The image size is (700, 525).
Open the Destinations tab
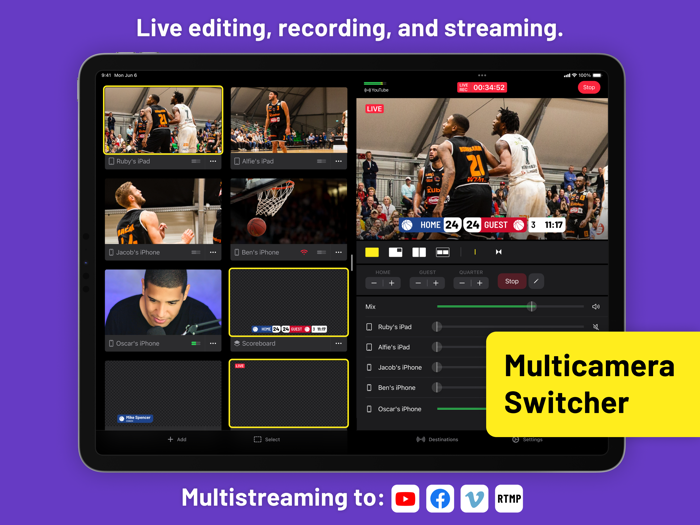click(x=437, y=439)
